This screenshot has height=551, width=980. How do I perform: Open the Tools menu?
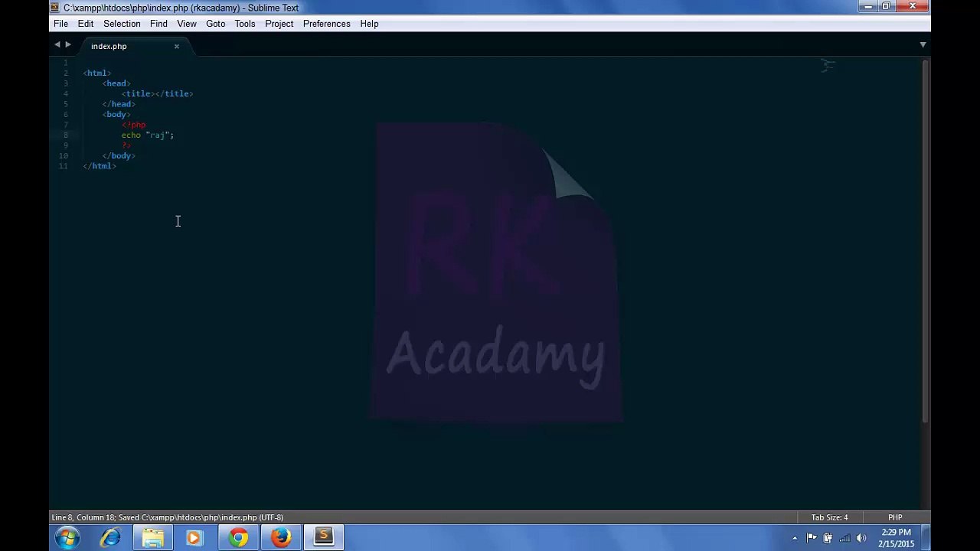click(245, 24)
